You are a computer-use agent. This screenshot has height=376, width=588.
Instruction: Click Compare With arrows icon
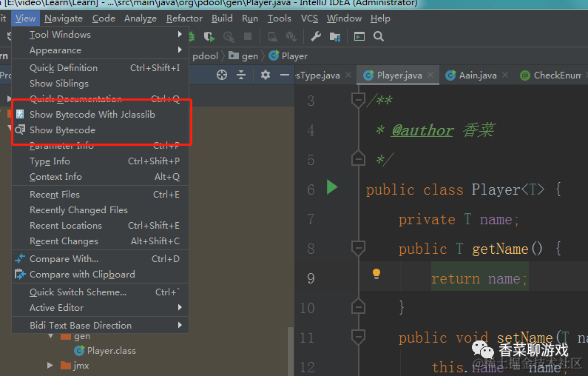tap(20, 258)
